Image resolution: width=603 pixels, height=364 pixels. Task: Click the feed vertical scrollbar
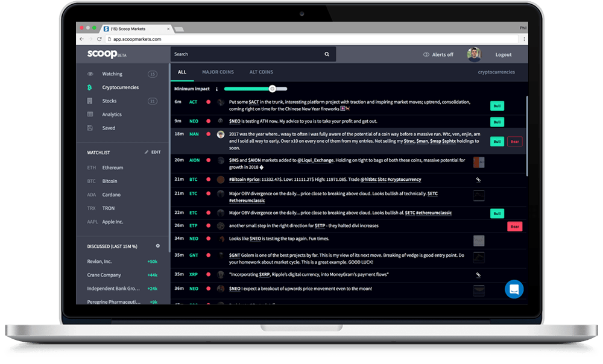coord(526,136)
